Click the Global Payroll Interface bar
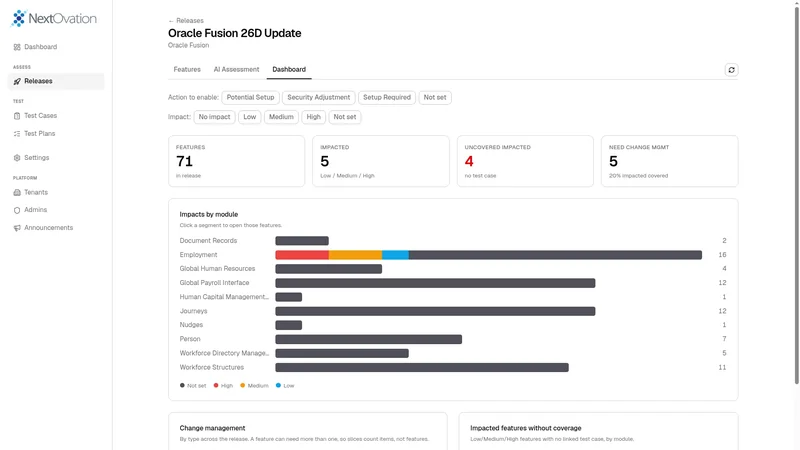The height and width of the screenshot is (450, 800). pos(435,283)
